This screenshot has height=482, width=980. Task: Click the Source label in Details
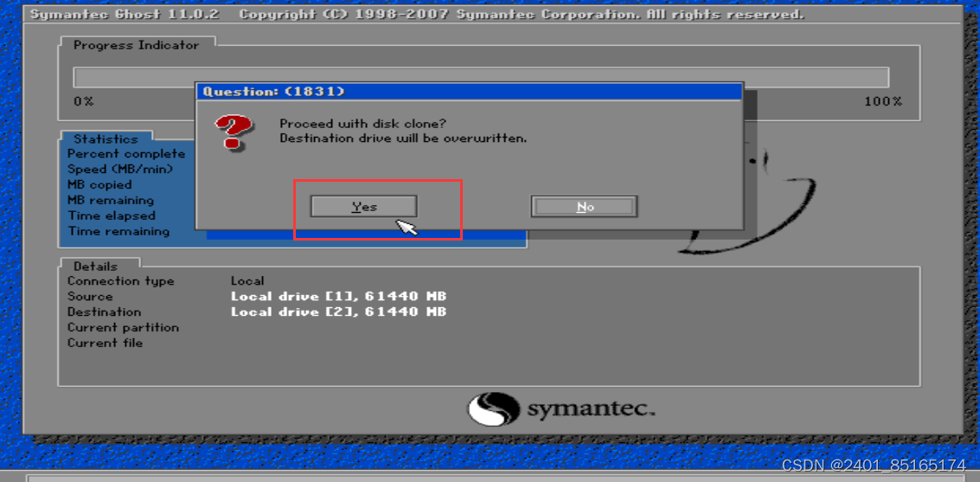coord(90,296)
